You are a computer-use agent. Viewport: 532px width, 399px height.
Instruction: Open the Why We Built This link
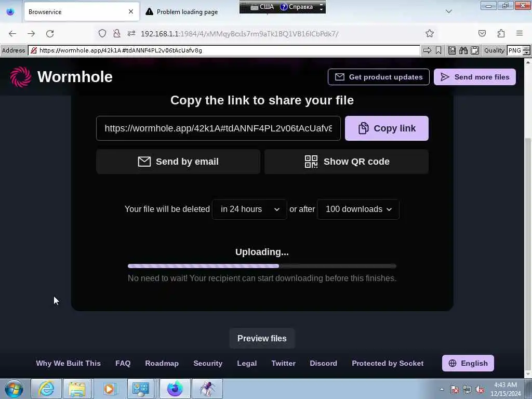click(68, 363)
